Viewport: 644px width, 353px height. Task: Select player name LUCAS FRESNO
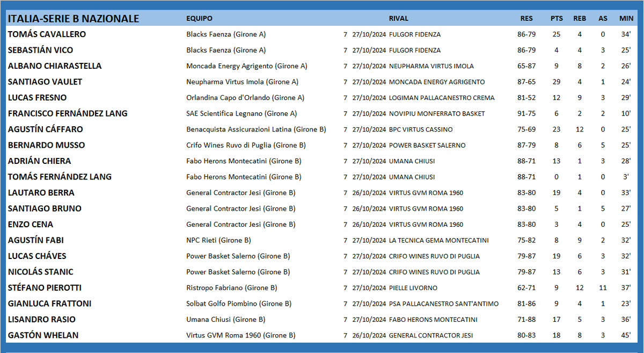click(36, 98)
